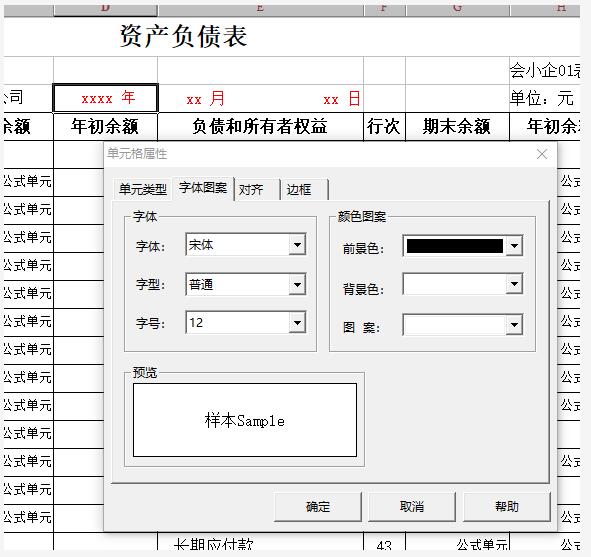Click the 样本Sample preview box
591x557 pixels.
tap(245, 420)
